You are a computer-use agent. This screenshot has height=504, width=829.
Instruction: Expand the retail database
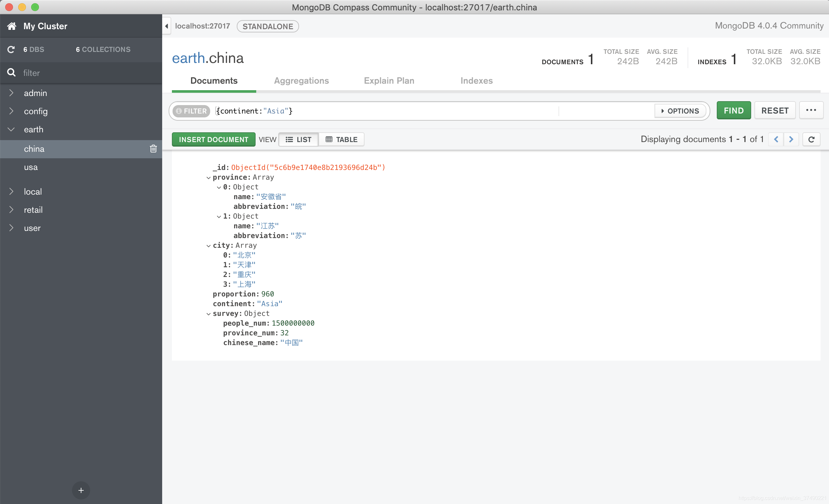point(11,210)
